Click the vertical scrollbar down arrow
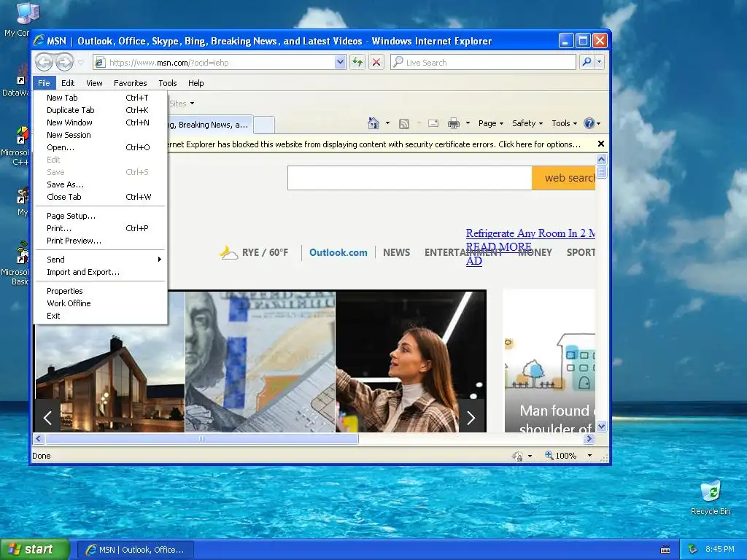Image resolution: width=747 pixels, height=560 pixels. point(602,426)
